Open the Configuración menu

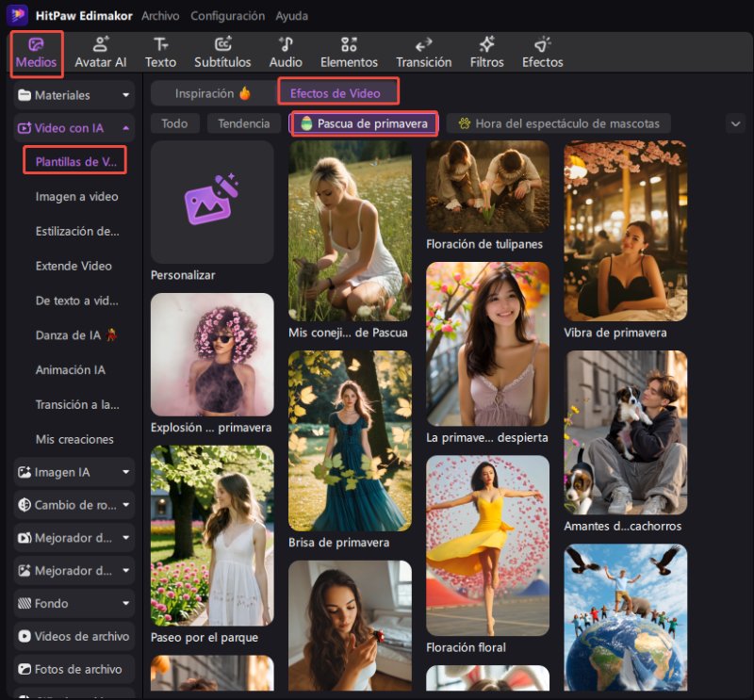tap(227, 16)
